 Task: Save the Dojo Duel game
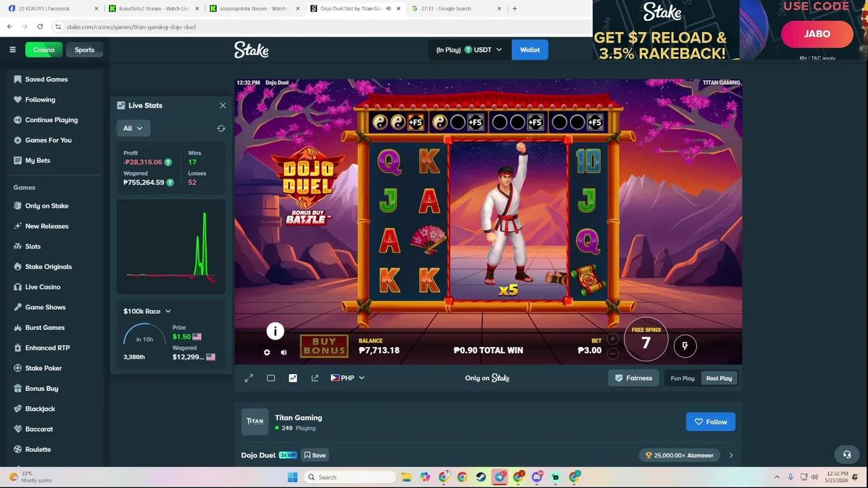315,455
